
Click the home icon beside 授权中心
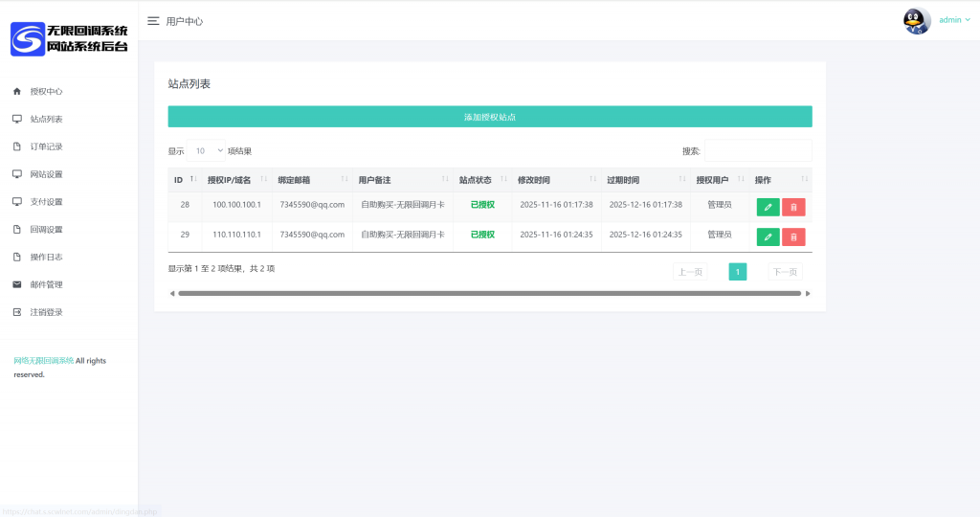[x=17, y=91]
